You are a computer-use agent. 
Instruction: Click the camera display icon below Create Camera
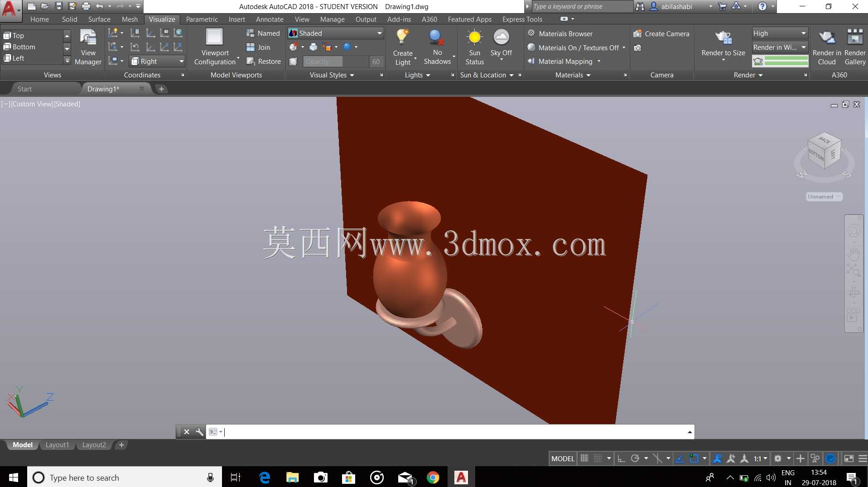[x=637, y=48]
